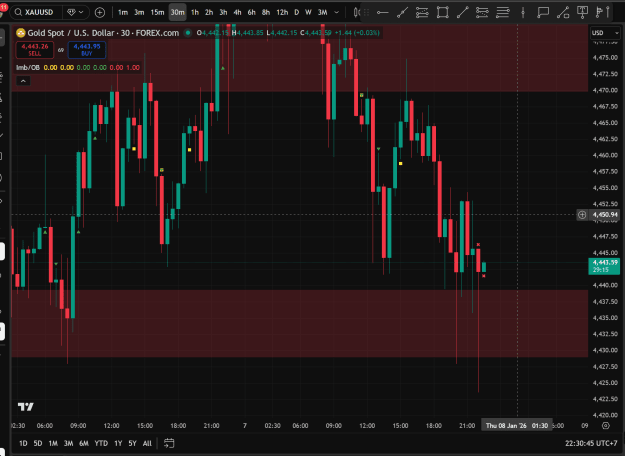The image size is (625, 456).
Task: Click the 22:30:45 UTC+7 timezone clock
Action: click(x=591, y=443)
